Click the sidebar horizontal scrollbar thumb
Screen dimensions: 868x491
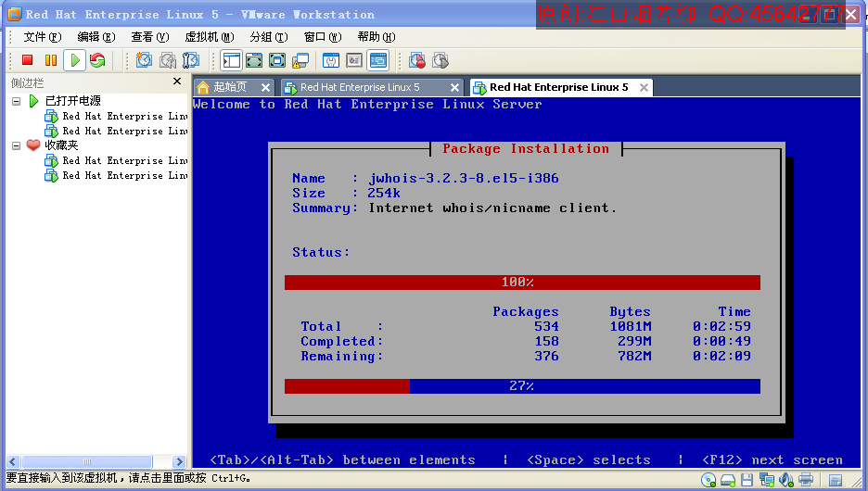point(87,461)
